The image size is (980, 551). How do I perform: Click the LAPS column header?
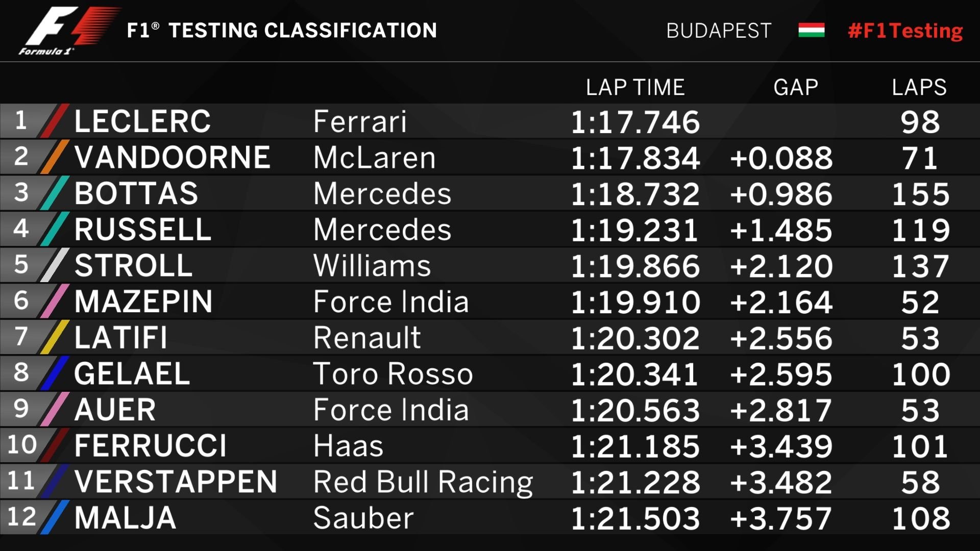(919, 87)
